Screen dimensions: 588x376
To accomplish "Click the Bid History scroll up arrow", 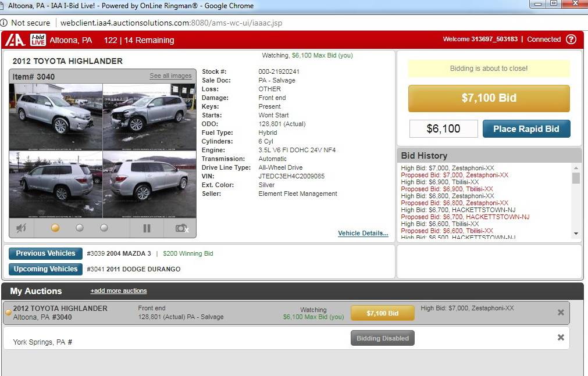I will [x=576, y=167].
